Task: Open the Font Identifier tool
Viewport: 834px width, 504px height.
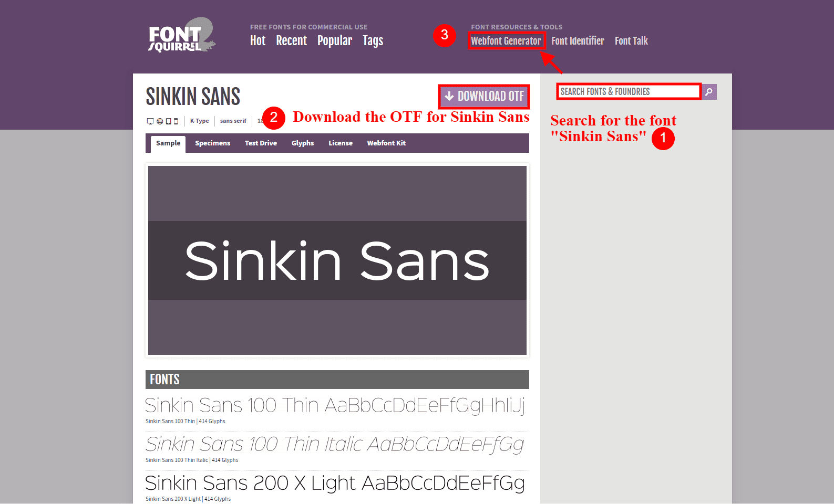Action: coord(578,41)
